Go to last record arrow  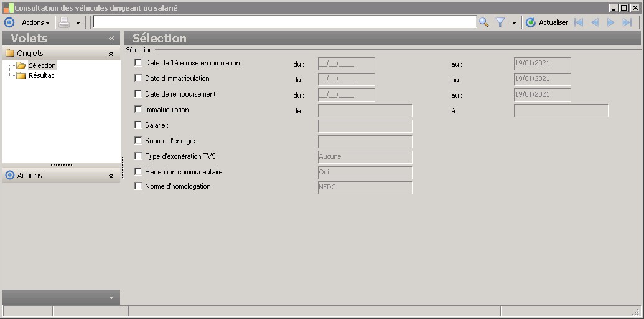[x=627, y=22]
